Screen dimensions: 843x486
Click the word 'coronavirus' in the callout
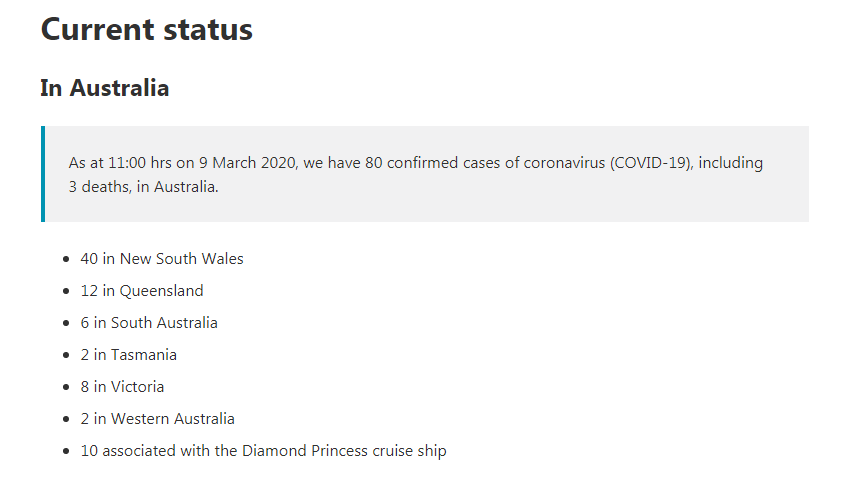pos(564,163)
